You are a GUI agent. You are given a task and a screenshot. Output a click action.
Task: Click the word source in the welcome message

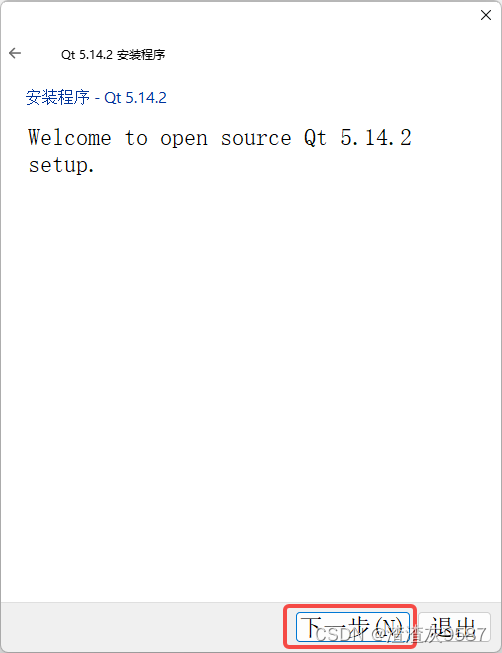256,139
